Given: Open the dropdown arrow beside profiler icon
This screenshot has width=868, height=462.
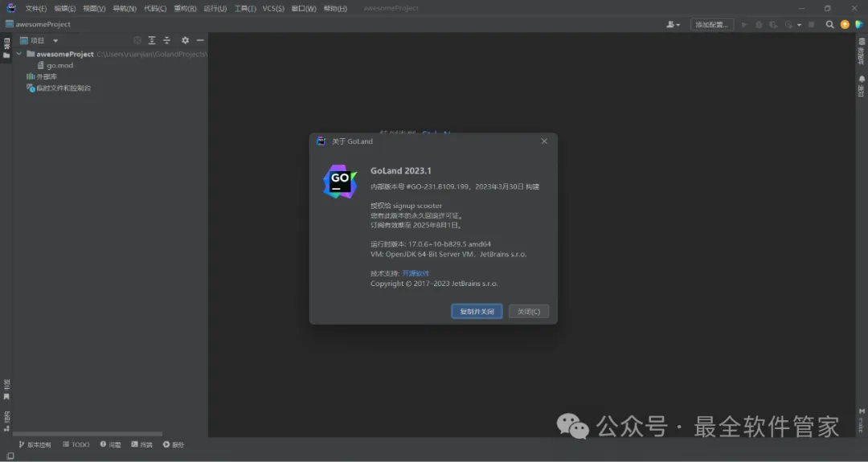Looking at the screenshot, I should (x=799, y=25).
